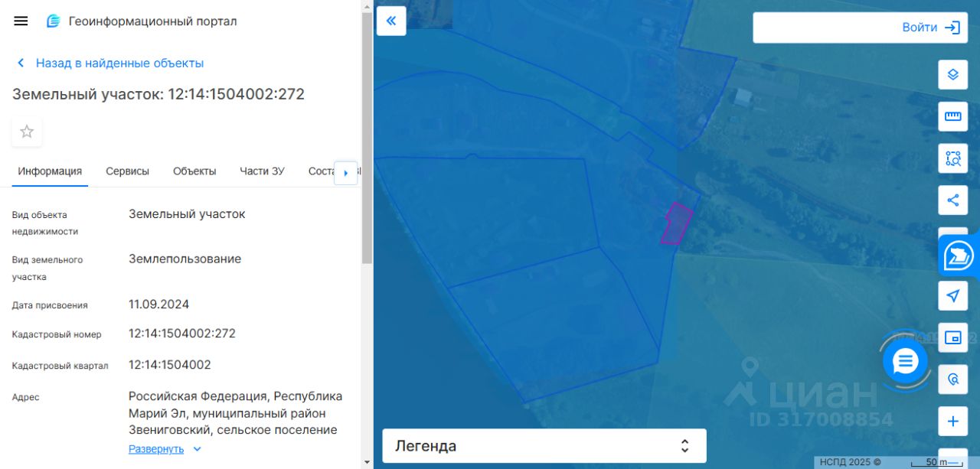Open the Части ЗУ tab
This screenshot has height=469, width=980.
coord(262,171)
